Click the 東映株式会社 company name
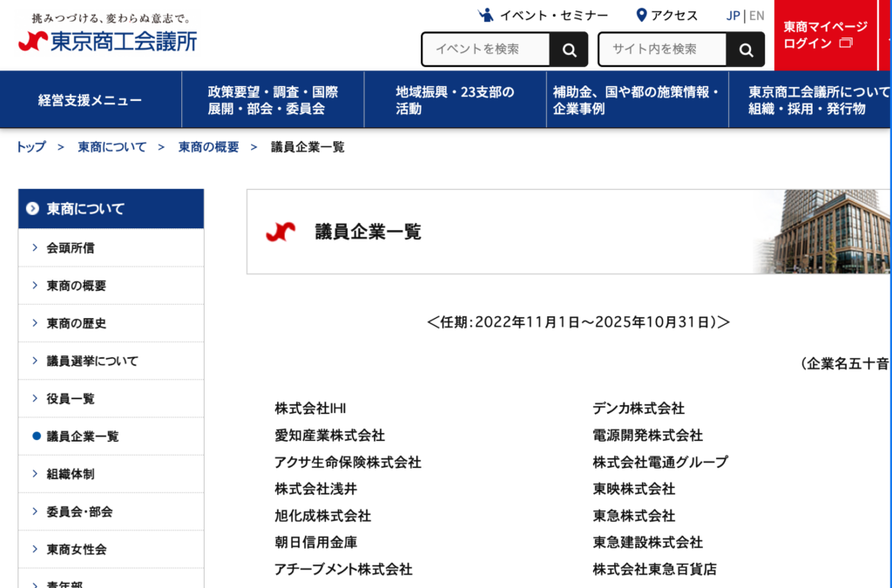 tap(634, 489)
